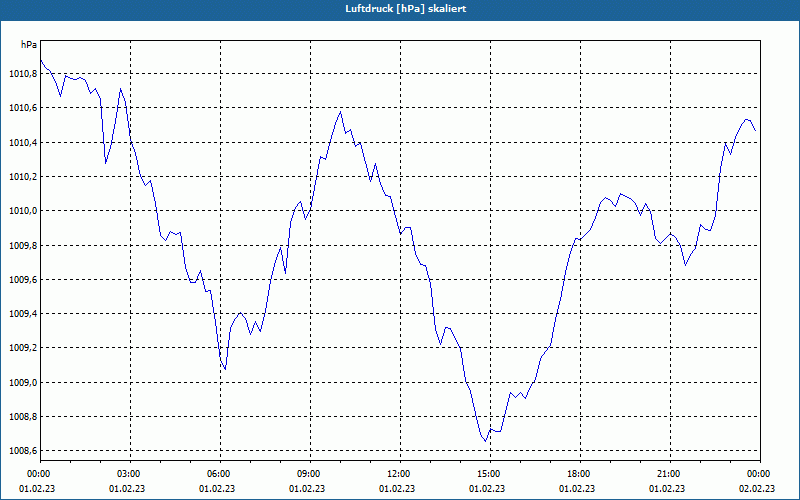The height and width of the screenshot is (500, 800).
Task: Click the 01.02.23 date under 15:00
Action: (x=487, y=489)
